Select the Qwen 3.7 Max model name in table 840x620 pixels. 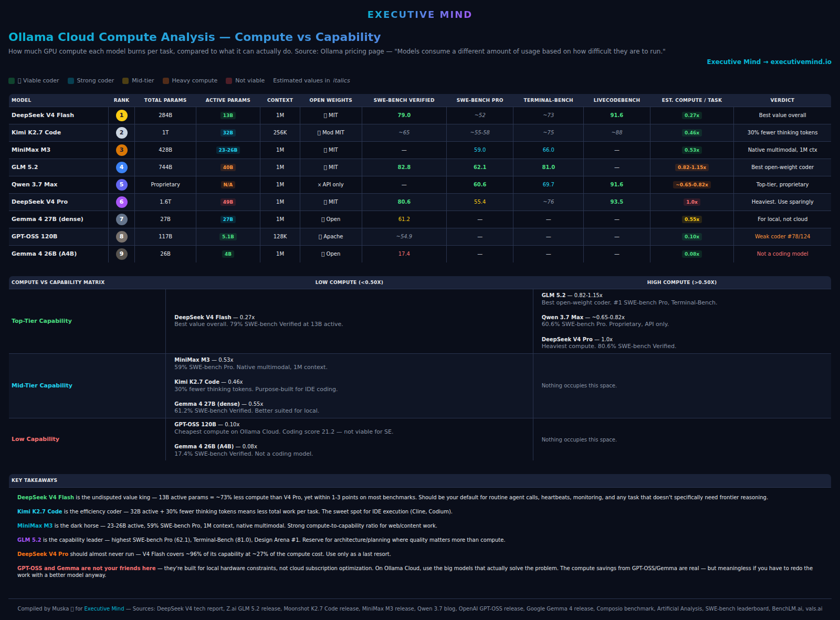click(x=35, y=185)
